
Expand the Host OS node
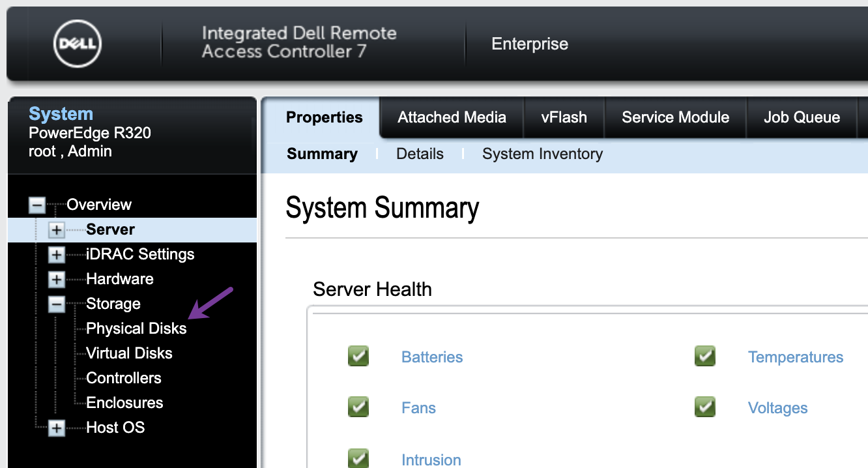[57, 428]
